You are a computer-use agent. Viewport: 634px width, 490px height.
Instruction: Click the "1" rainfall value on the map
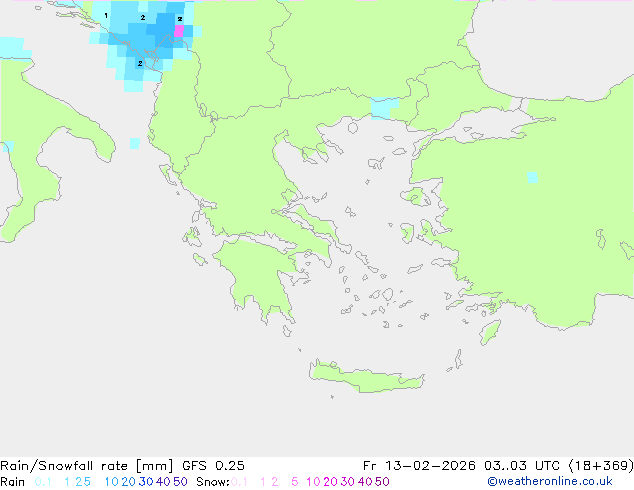tap(106, 16)
